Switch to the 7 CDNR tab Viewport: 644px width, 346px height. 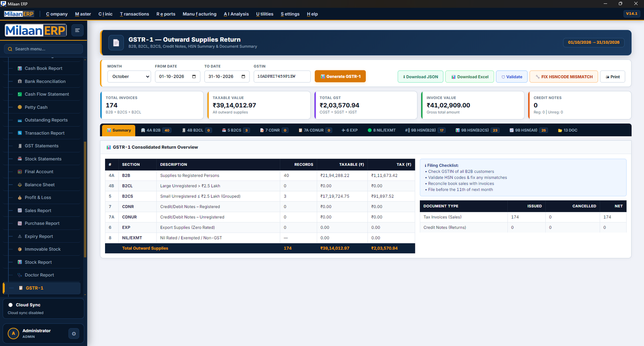click(x=274, y=130)
